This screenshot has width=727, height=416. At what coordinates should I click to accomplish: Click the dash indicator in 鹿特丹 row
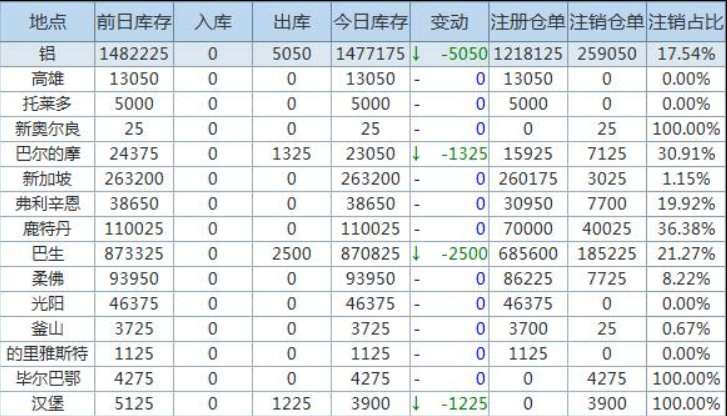tap(417, 229)
